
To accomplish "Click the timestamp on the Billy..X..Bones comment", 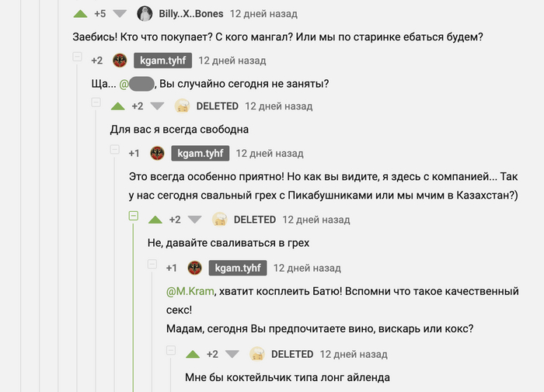I will [x=263, y=14].
